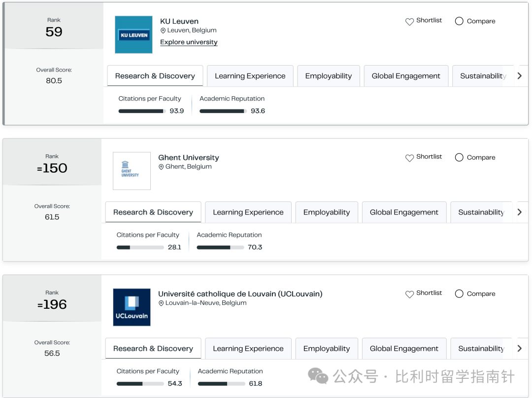This screenshot has height=398, width=532.
Task: Open the KU Leuven logo thumbnail
Action: point(133,35)
